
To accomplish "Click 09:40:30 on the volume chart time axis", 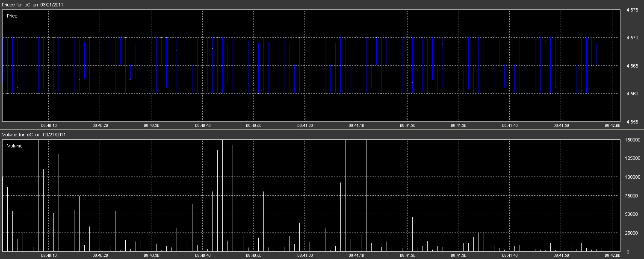I will click(x=151, y=256).
